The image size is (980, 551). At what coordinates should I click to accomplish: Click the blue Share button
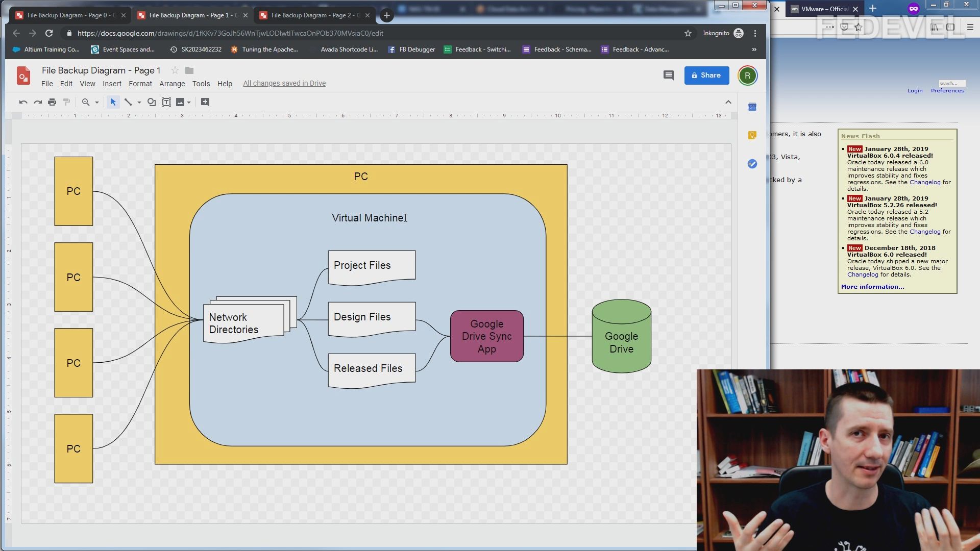coord(706,76)
